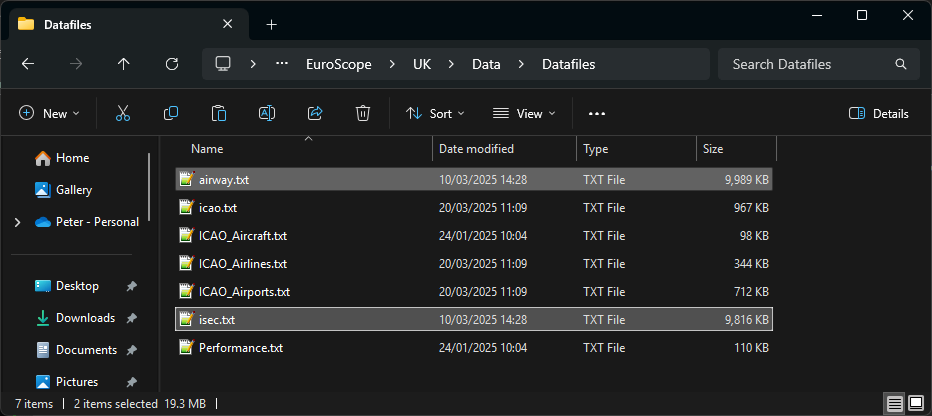Click the Rename icon in toolbar
The height and width of the screenshot is (416, 932).
pos(267,114)
